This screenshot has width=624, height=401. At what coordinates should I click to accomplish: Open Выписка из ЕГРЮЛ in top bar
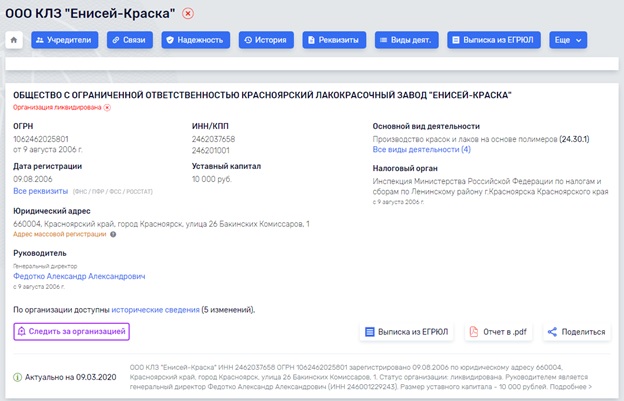494,40
